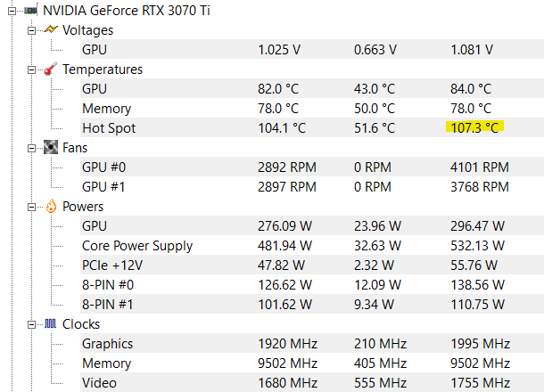Viewport: 544px width, 392px height.
Task: Click the Clocks waveform icon
Action: pos(50,323)
